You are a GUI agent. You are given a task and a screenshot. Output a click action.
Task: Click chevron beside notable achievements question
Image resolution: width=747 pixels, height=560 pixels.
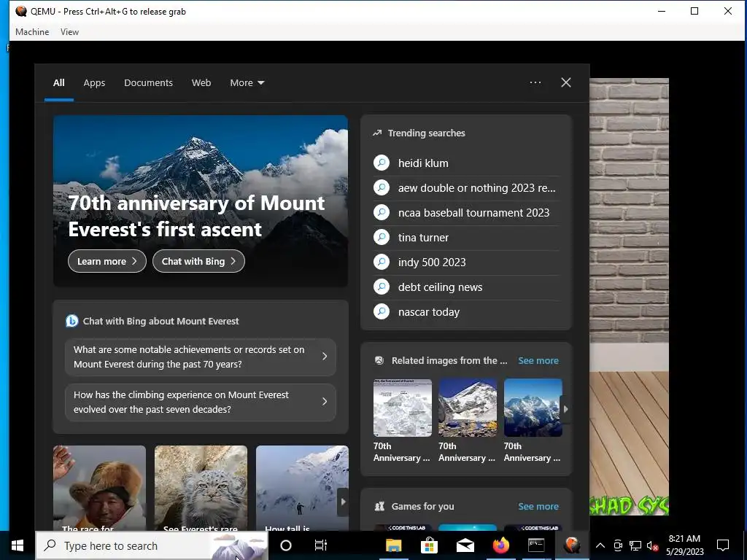tap(325, 356)
